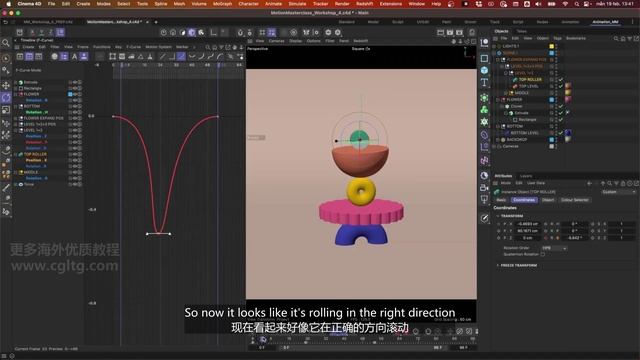640x360 pixels.
Task: Click the light object icon in palette
Action: pyautogui.click(x=484, y=200)
